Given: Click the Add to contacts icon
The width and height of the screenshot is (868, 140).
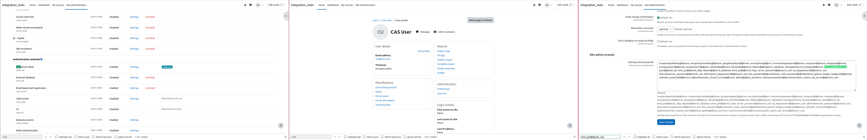Looking at the screenshot, I should tap(435, 32).
